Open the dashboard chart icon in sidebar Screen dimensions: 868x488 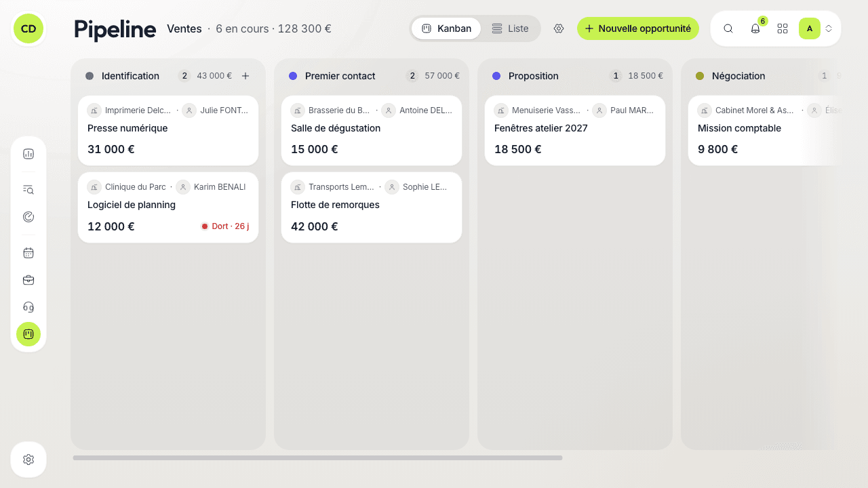(28, 154)
